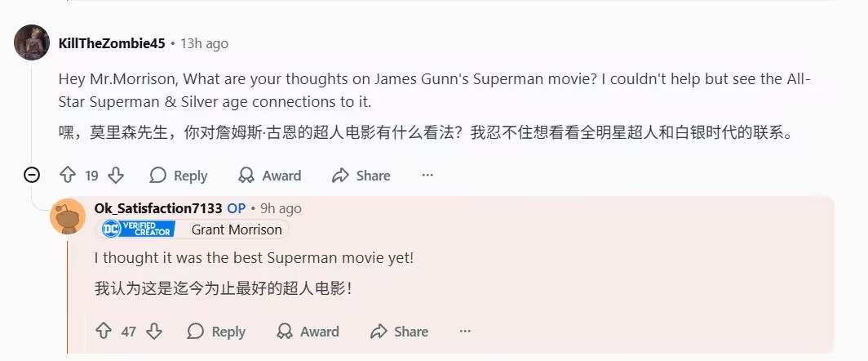The image size is (868, 361).
Task: Collapse the KillTheZombie45 comment thread
Action: click(x=32, y=175)
